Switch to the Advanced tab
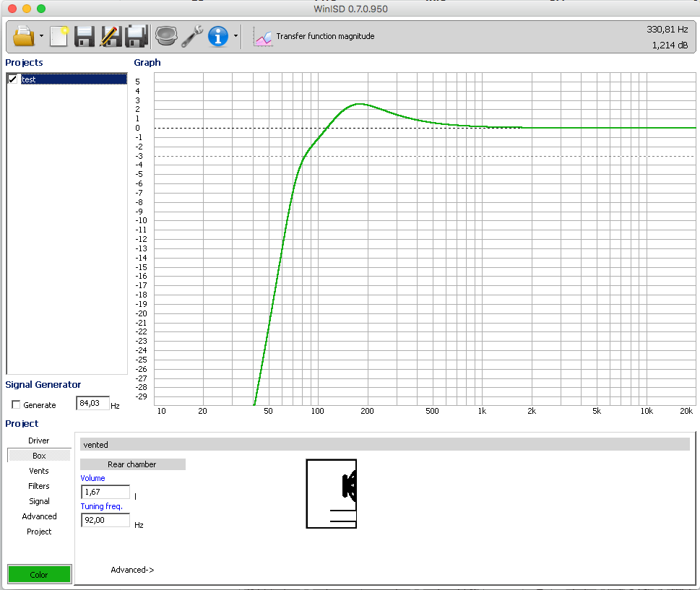700x590 pixels. pyautogui.click(x=39, y=516)
